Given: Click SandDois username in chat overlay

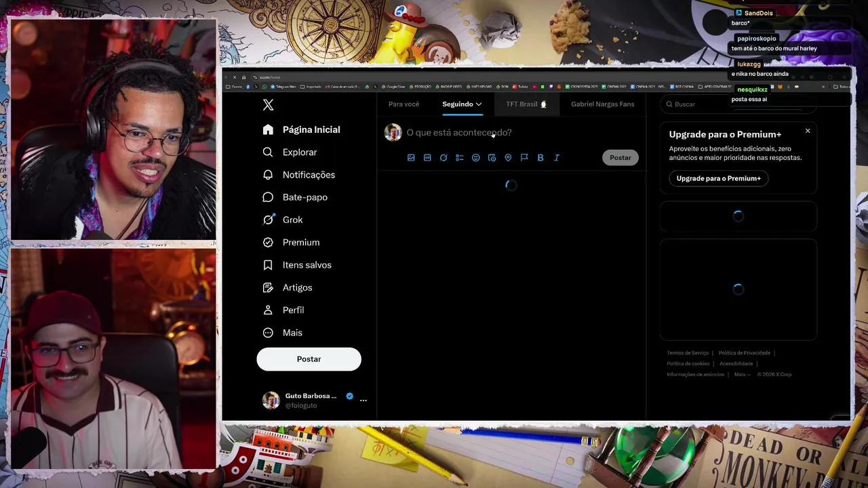Looking at the screenshot, I should pos(758,13).
